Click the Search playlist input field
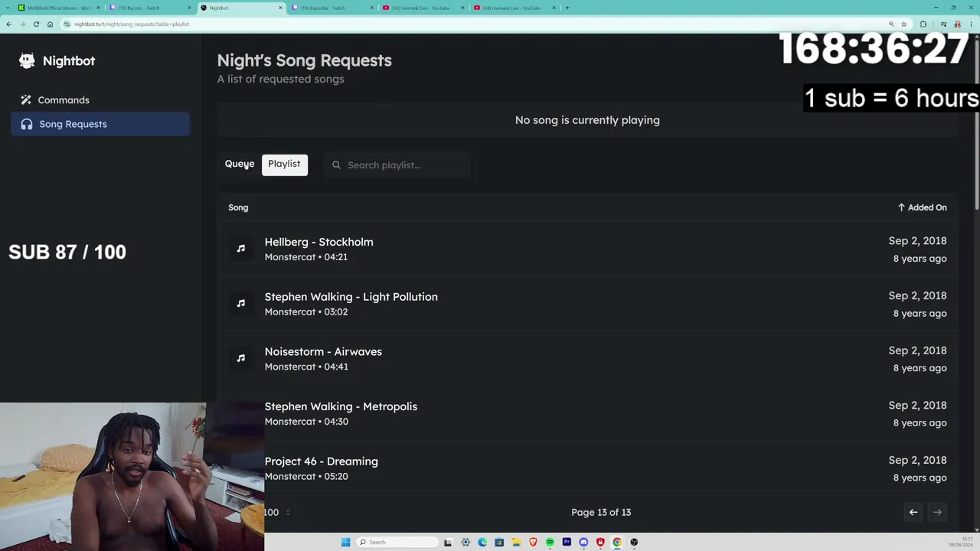Viewport: 980px width, 551px height. coord(397,165)
